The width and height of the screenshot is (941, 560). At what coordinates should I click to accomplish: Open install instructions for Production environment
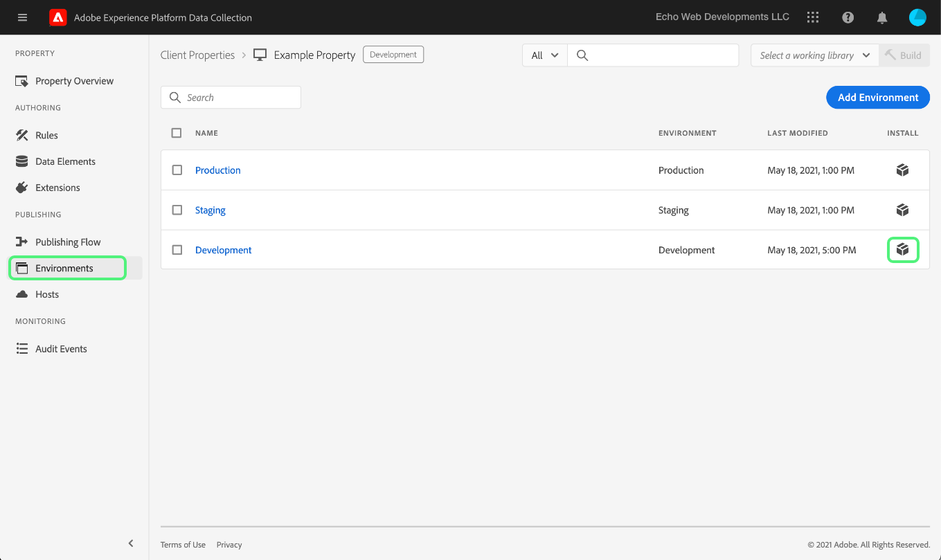tap(902, 170)
